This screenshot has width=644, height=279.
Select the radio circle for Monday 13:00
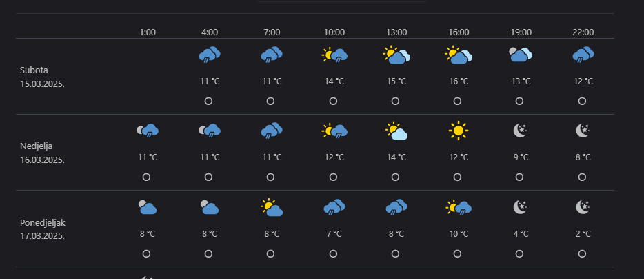[395, 253]
